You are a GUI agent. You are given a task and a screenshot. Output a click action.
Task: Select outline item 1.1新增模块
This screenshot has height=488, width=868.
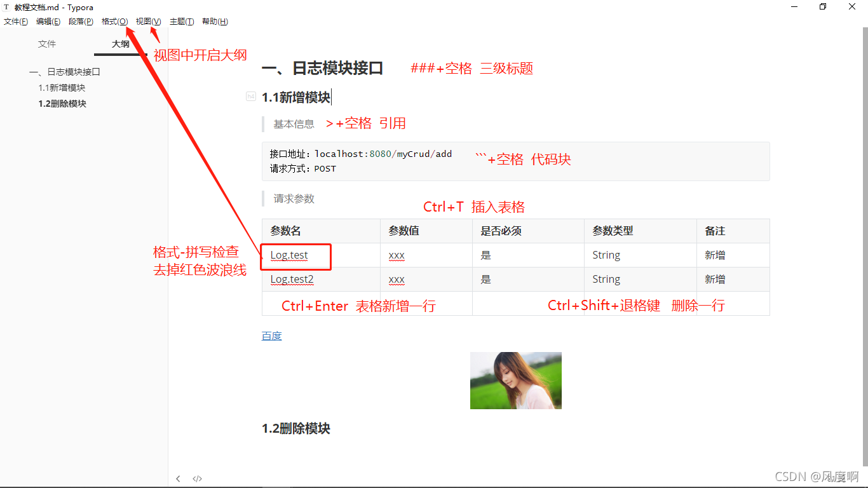62,88
